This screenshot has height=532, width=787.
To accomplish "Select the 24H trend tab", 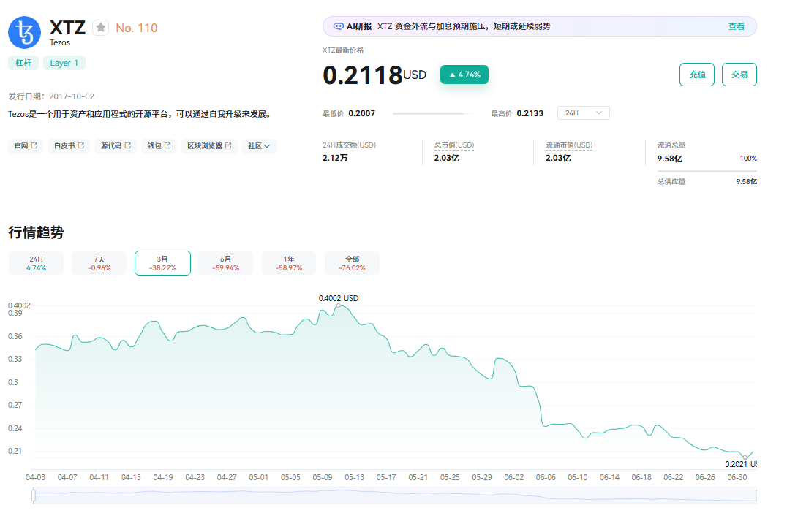I will [36, 263].
